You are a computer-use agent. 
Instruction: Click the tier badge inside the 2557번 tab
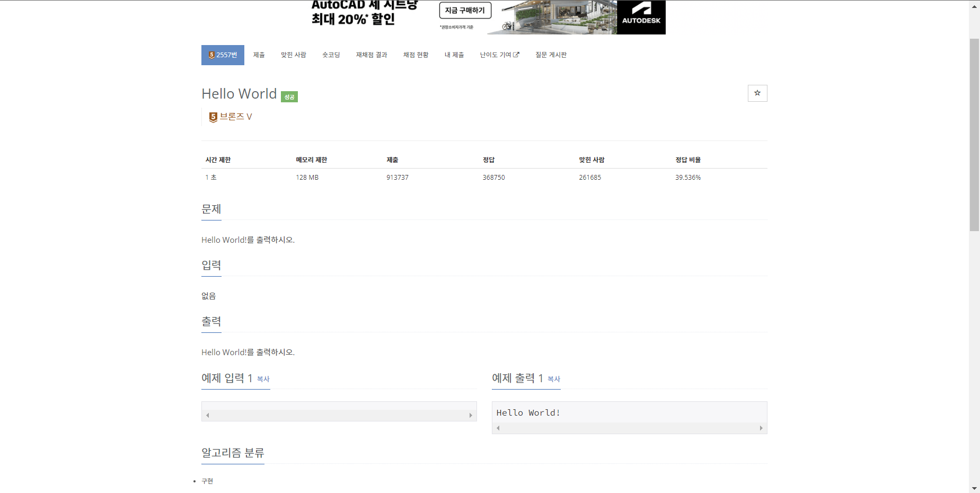pos(211,55)
